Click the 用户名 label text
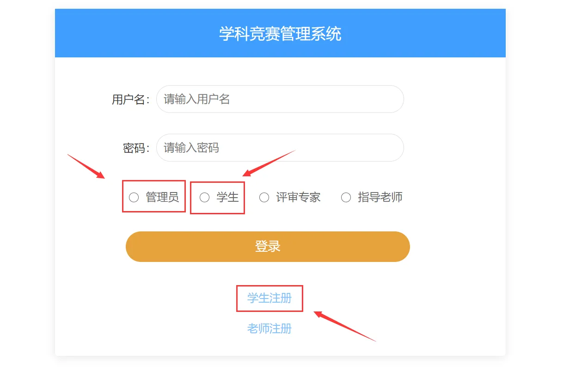This screenshot has width=588, height=367. pyautogui.click(x=130, y=99)
